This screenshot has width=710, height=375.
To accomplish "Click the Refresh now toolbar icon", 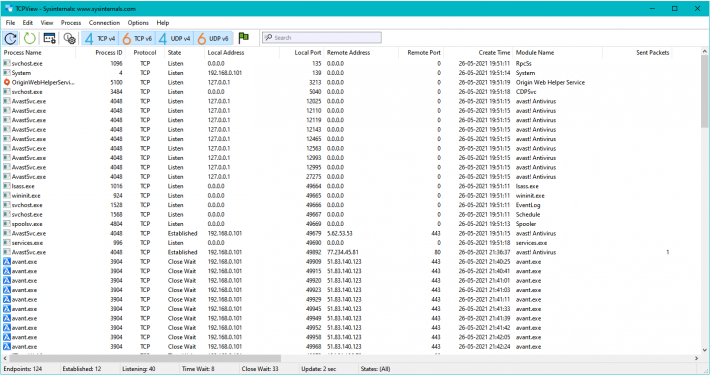I will click(11, 38).
